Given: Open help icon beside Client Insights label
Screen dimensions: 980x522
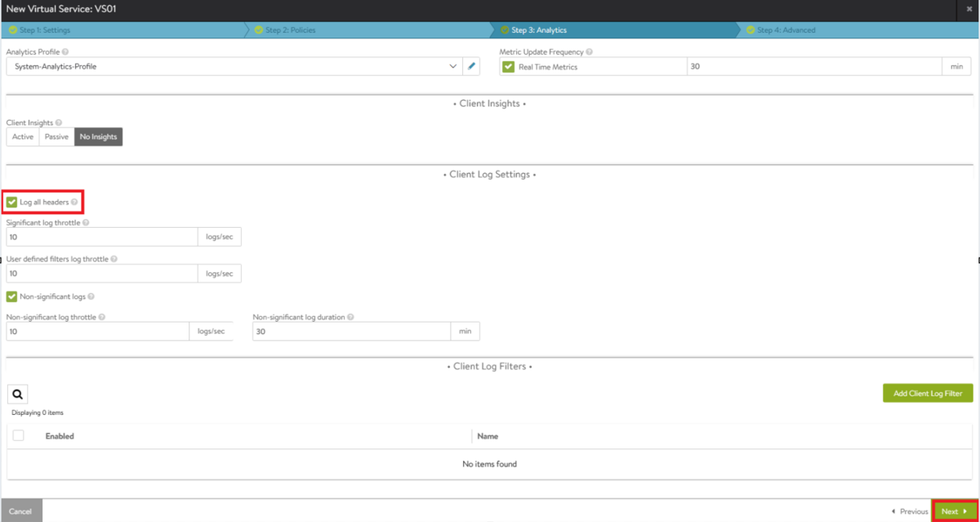Looking at the screenshot, I should coord(60,123).
